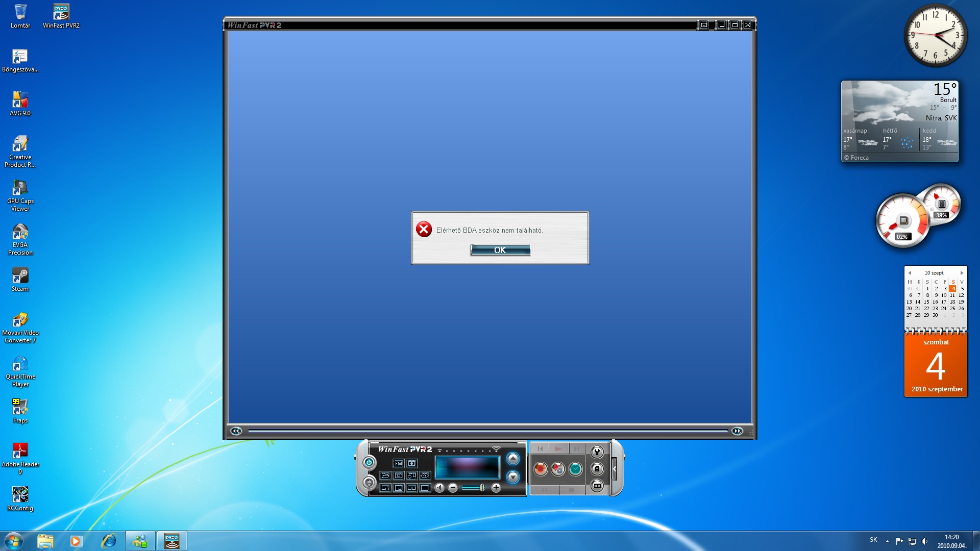Viewport: 980px width, 551px height.
Task: Open Windows Explorer from the taskbar
Action: pos(45,541)
